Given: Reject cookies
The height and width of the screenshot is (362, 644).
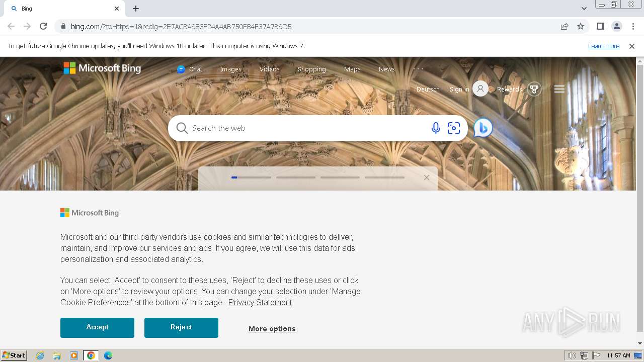Looking at the screenshot, I should [181, 327].
